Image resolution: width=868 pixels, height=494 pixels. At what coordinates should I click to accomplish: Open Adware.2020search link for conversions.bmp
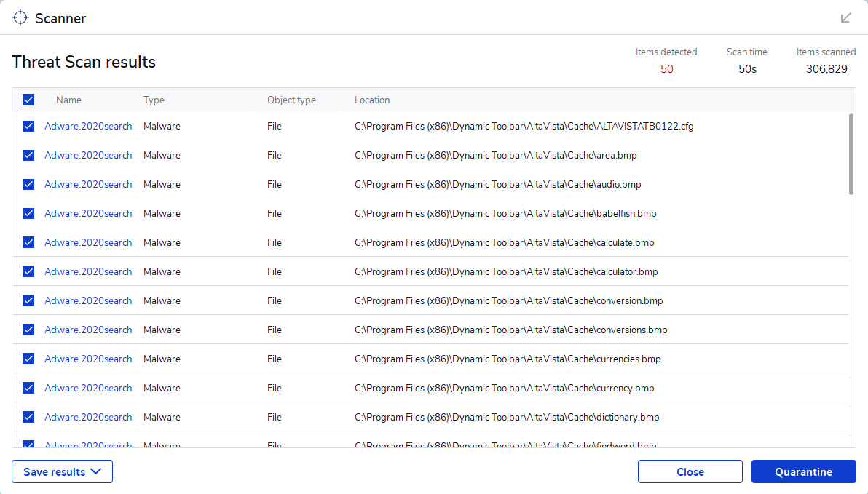click(x=88, y=330)
